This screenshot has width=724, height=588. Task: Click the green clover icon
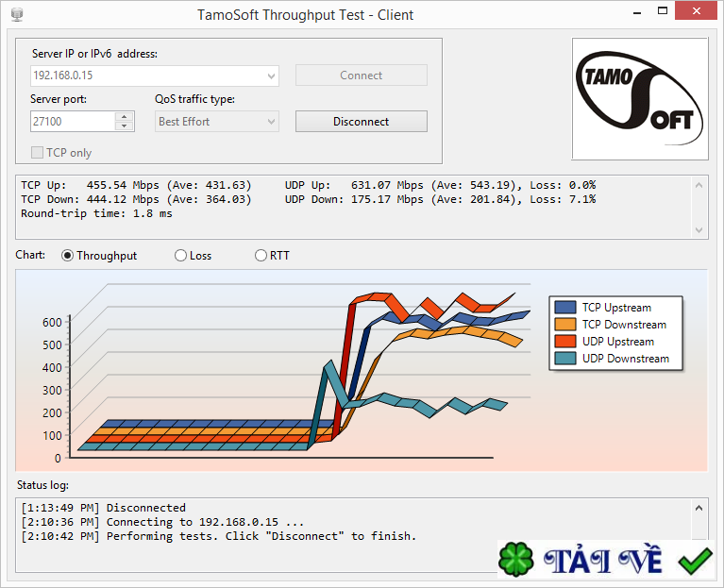(516, 559)
